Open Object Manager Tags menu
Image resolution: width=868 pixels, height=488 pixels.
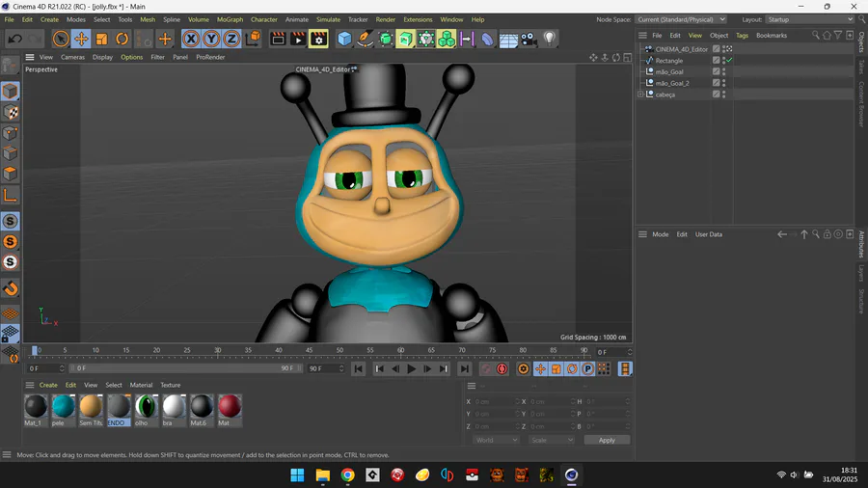click(742, 36)
